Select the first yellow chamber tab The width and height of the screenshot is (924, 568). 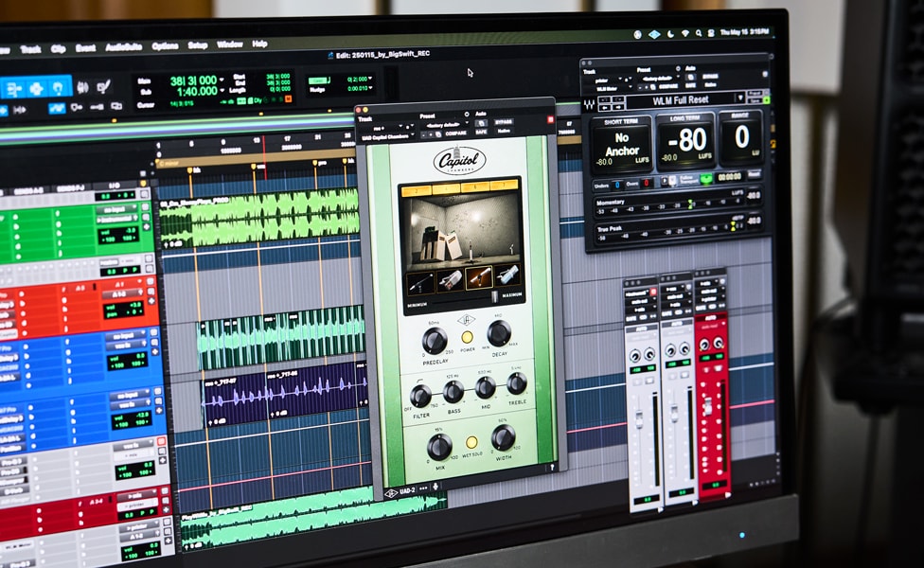pyautogui.click(x=416, y=190)
